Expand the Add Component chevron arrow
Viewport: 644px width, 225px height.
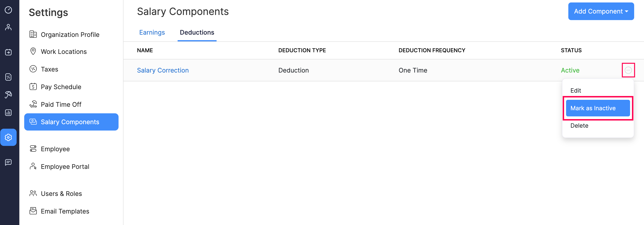pos(627,11)
